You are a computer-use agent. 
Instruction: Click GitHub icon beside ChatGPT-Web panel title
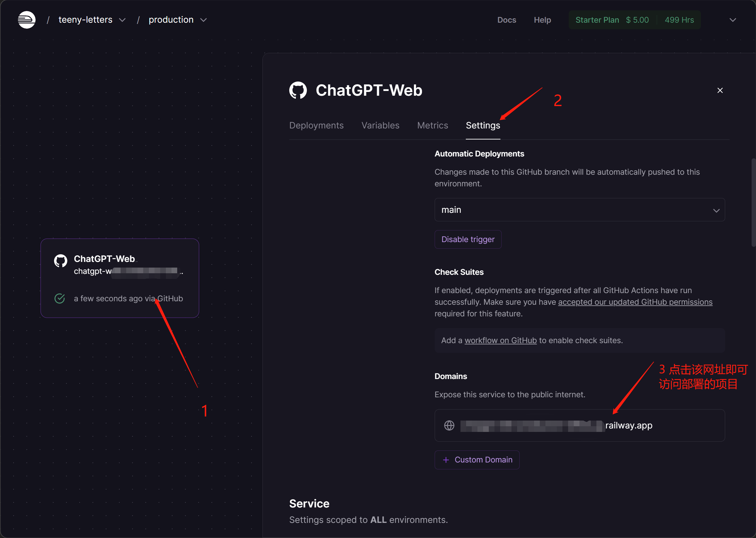pyautogui.click(x=298, y=90)
